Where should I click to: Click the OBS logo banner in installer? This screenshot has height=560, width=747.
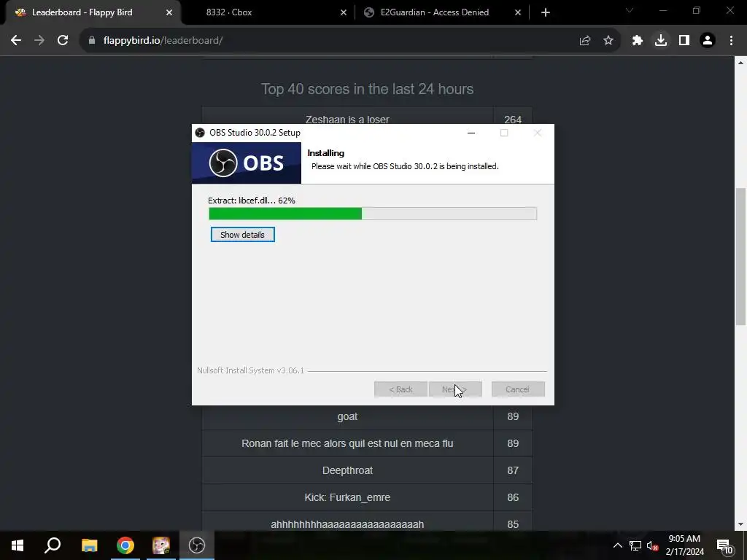[247, 163]
